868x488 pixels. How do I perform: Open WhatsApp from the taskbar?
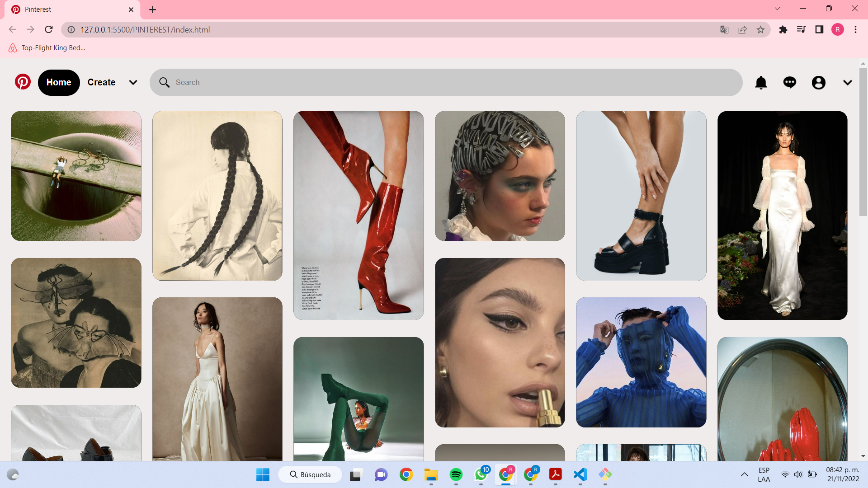[481, 474]
